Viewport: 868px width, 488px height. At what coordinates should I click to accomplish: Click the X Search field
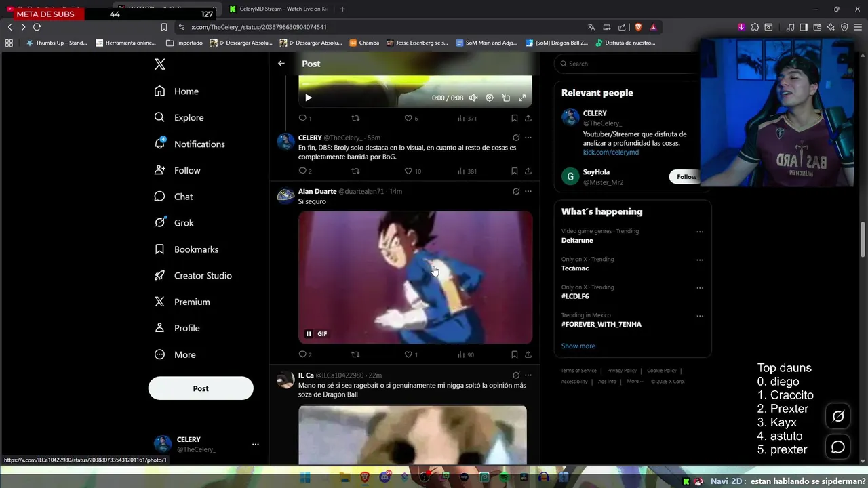[x=627, y=64]
